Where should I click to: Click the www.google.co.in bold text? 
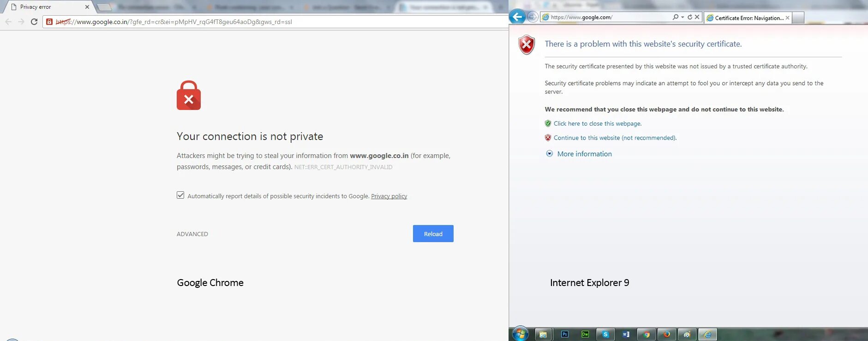[x=379, y=156]
